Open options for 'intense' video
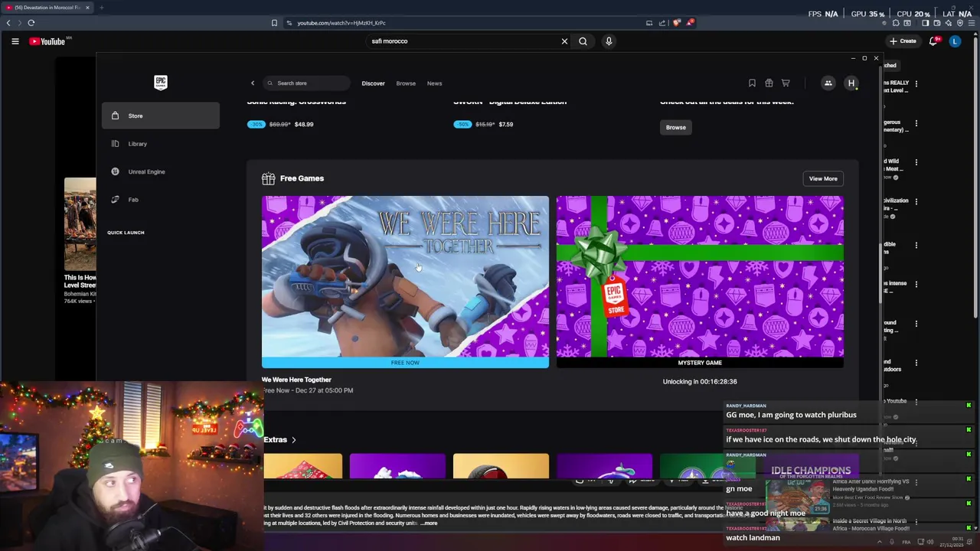 916,284
